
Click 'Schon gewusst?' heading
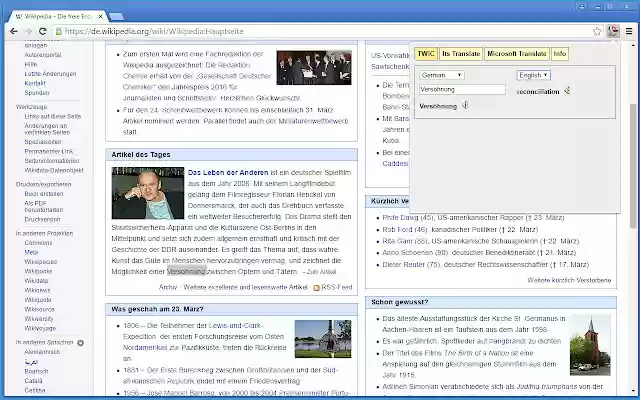click(x=400, y=302)
